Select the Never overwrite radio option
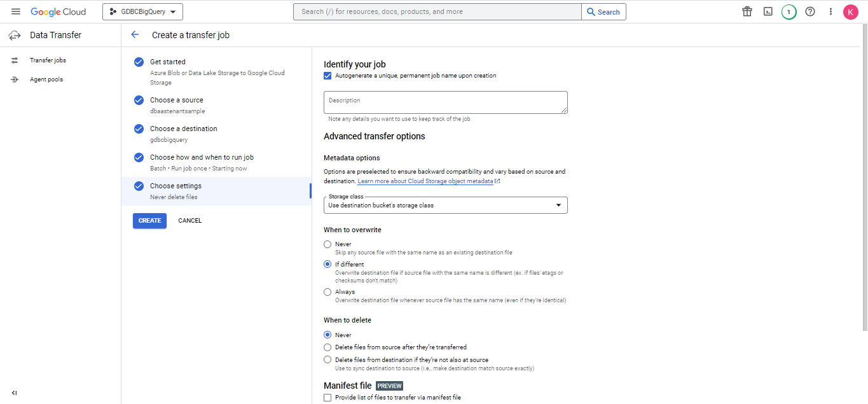Image resolution: width=868 pixels, height=404 pixels. (x=327, y=244)
